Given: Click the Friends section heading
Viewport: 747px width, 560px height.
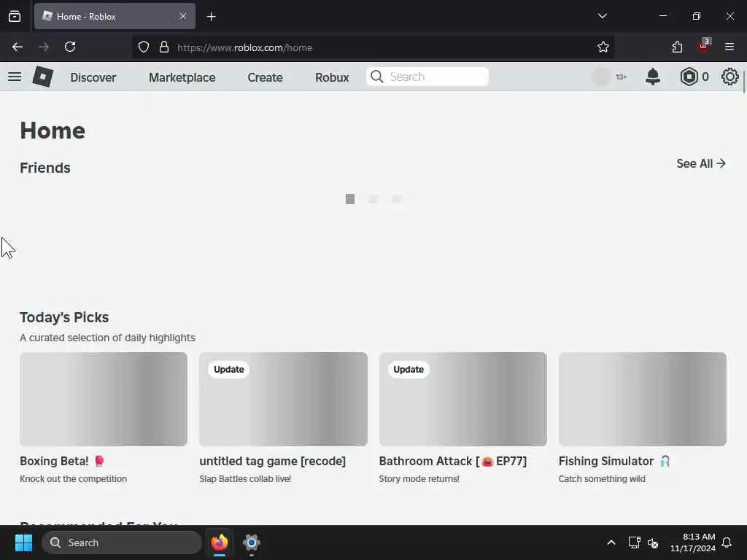Looking at the screenshot, I should pyautogui.click(x=44, y=168).
